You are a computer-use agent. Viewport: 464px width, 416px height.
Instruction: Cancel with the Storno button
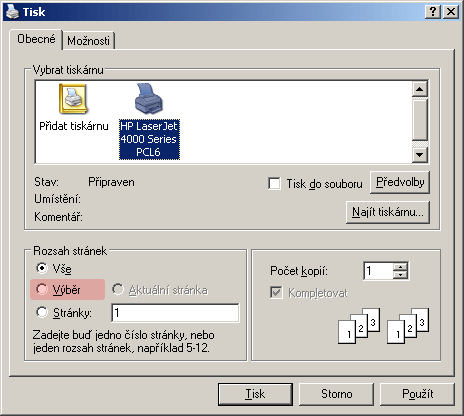tap(336, 394)
